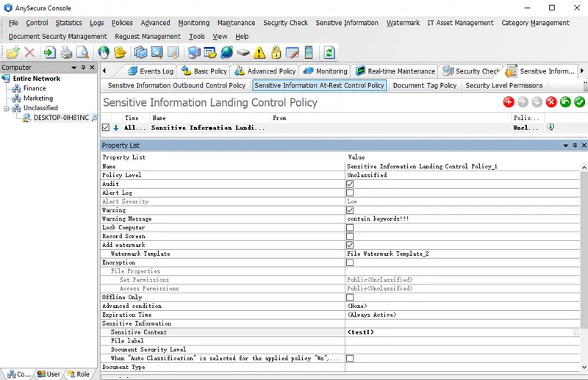Image resolution: width=588 pixels, height=380 pixels.
Task: Click the info icon on policy row
Action: pyautogui.click(x=551, y=127)
